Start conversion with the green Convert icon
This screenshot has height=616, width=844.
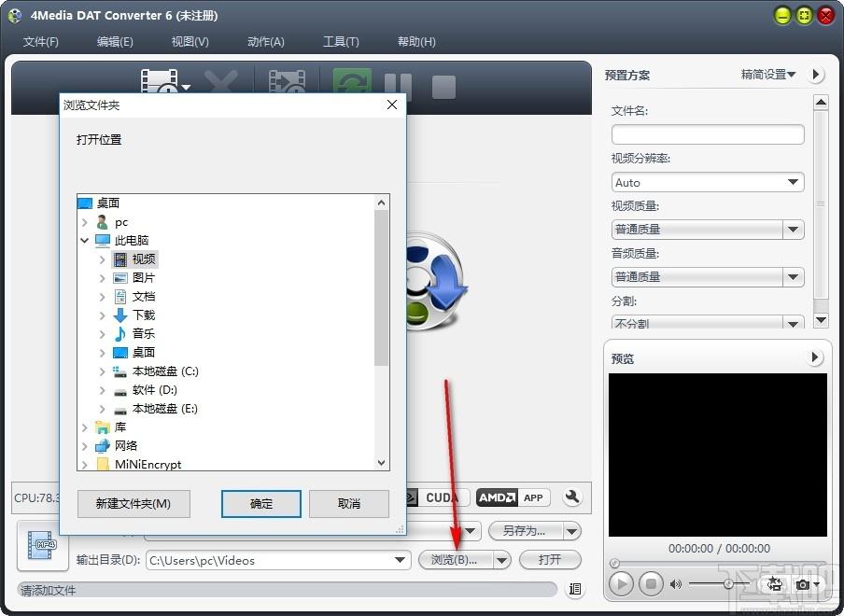350,82
